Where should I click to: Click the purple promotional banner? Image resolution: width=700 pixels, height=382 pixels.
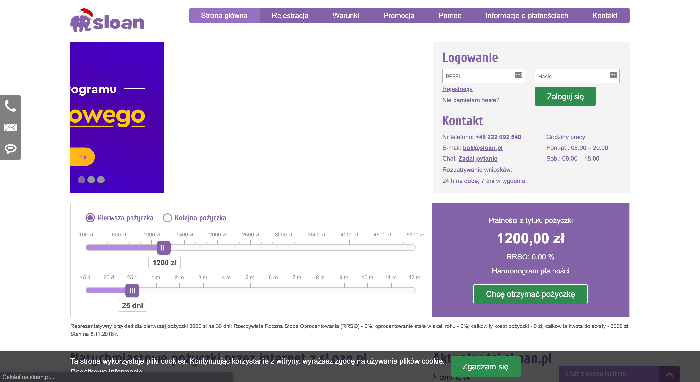[x=117, y=117]
